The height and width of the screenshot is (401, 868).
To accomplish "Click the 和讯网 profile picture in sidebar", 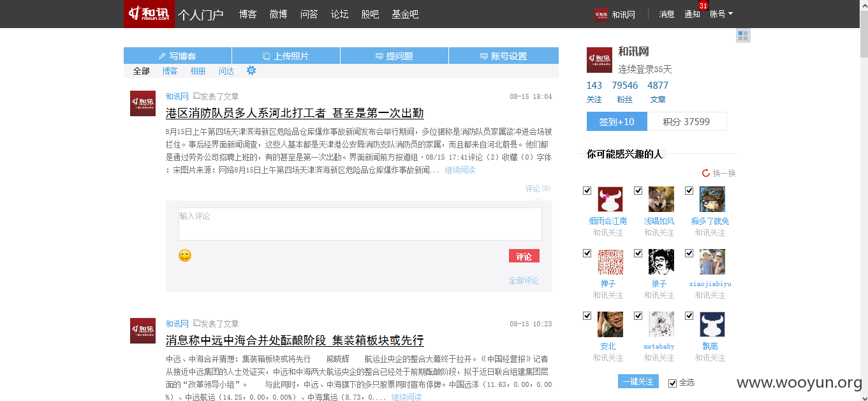I will (599, 60).
